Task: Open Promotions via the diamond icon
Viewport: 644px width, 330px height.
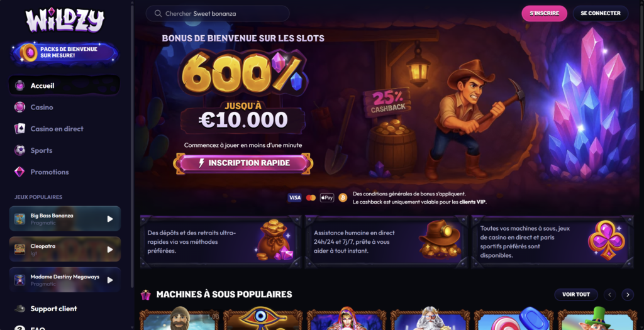Action: tap(19, 172)
